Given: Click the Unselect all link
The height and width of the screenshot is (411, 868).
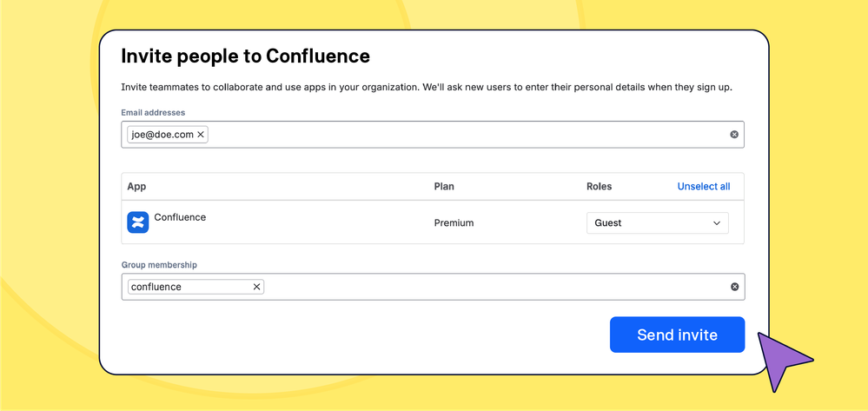Looking at the screenshot, I should (704, 187).
